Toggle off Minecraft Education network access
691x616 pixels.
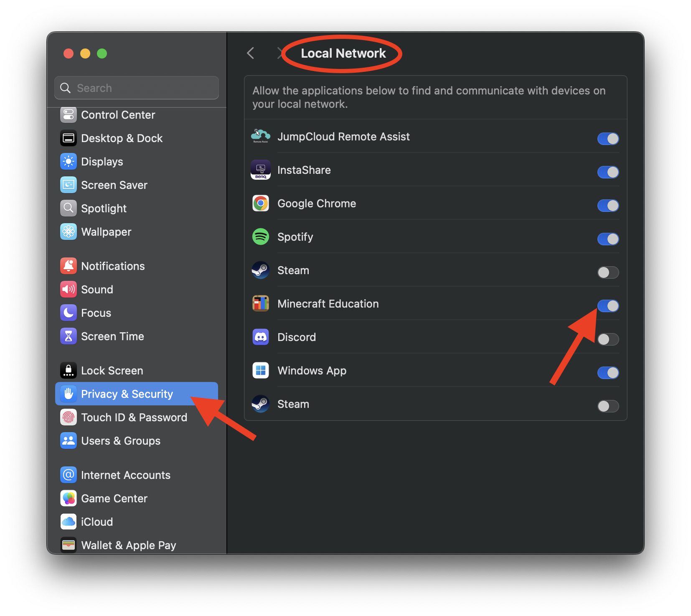[x=608, y=305]
